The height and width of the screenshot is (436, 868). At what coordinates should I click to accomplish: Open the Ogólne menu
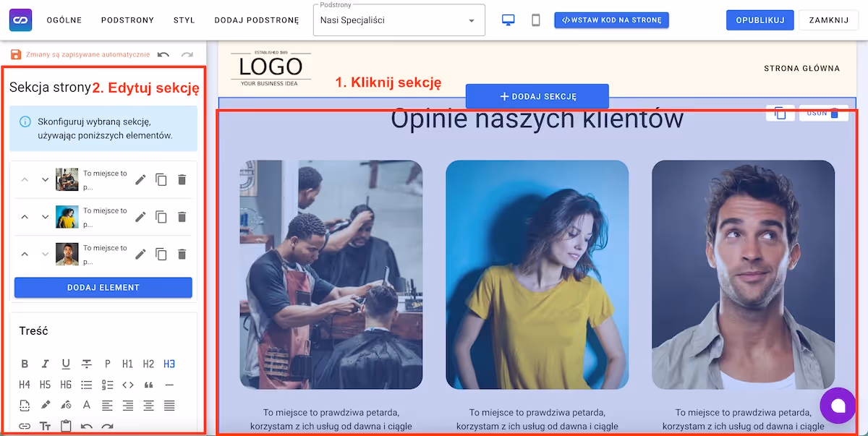coord(64,20)
